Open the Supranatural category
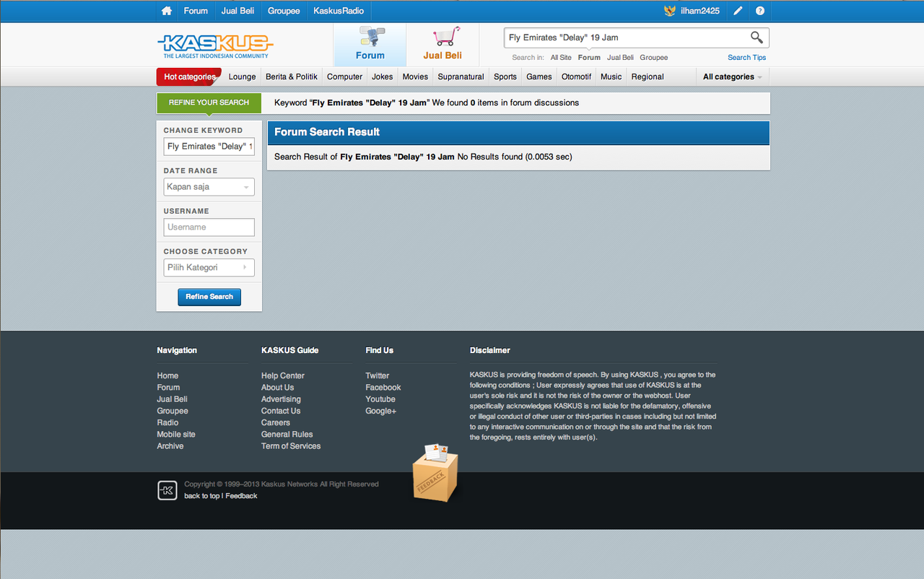The width and height of the screenshot is (924, 579). pyautogui.click(x=461, y=77)
